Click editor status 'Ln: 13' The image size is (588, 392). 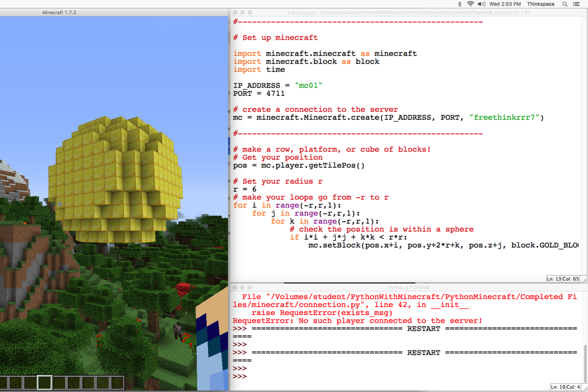(x=554, y=279)
